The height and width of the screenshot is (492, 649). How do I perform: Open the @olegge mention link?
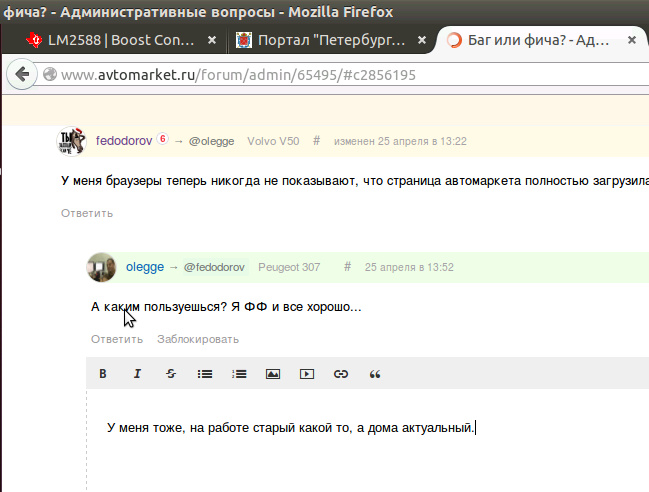pos(212,141)
